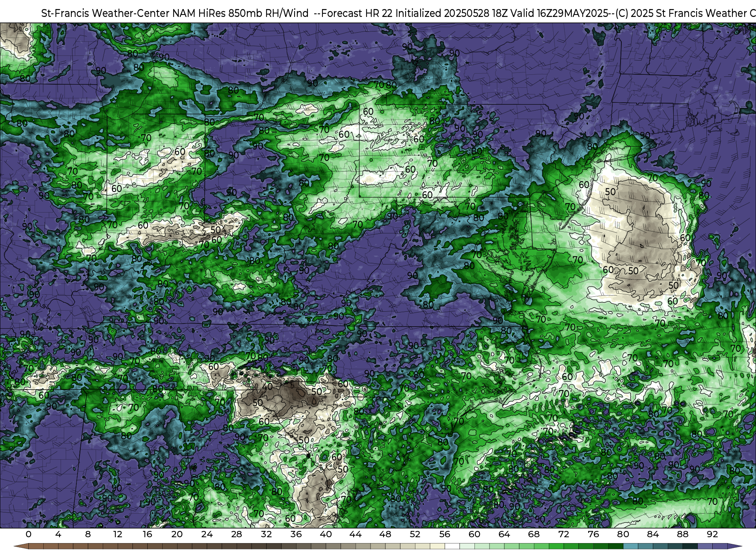Click the colorbar label '92'

712,534
